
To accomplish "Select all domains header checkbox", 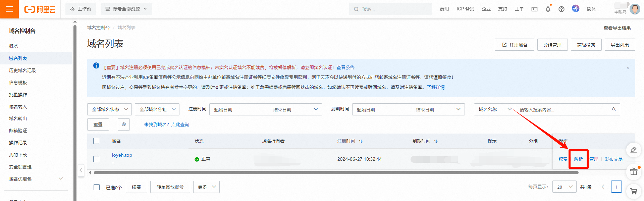I will (x=96, y=141).
